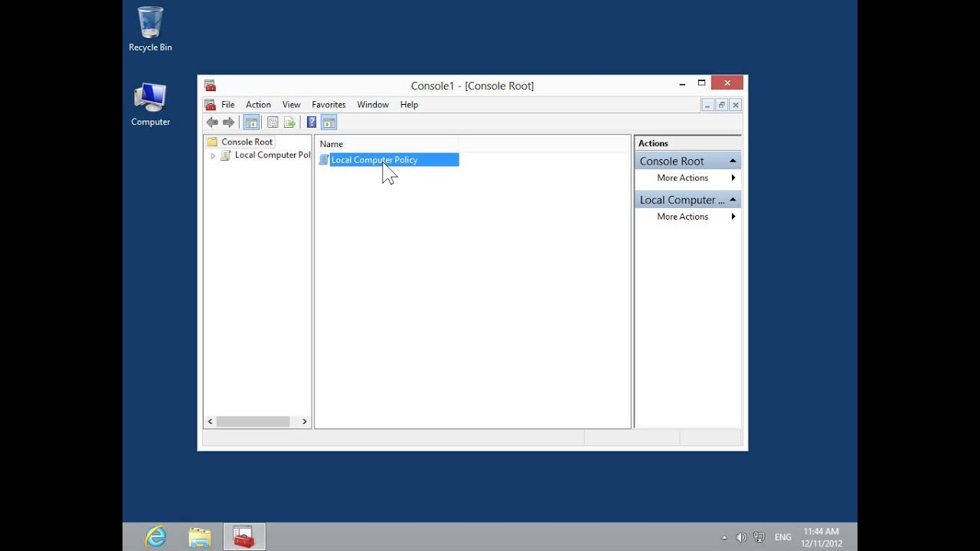
Task: Expand More Actions arrow under Console Root
Action: [733, 178]
